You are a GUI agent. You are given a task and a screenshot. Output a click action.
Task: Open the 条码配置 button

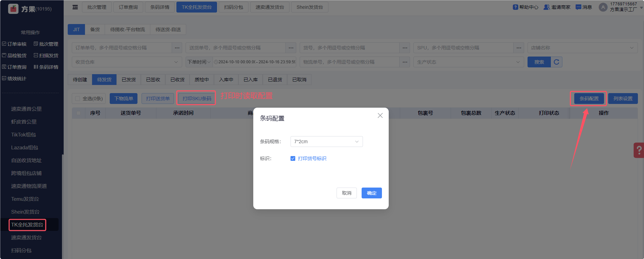coord(589,99)
